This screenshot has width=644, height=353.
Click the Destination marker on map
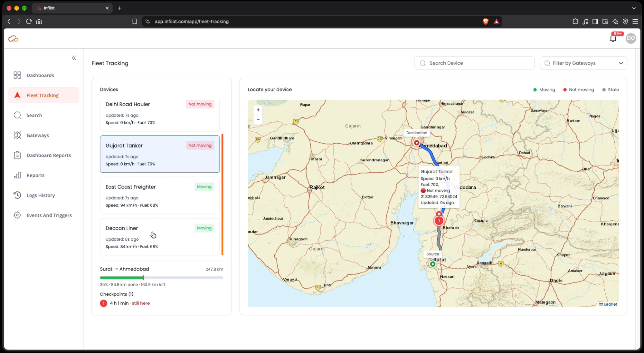pyautogui.click(x=417, y=143)
